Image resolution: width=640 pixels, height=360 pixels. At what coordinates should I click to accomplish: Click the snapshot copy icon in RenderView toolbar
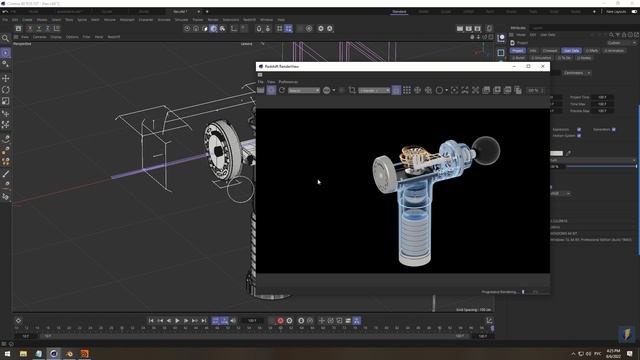click(x=518, y=90)
